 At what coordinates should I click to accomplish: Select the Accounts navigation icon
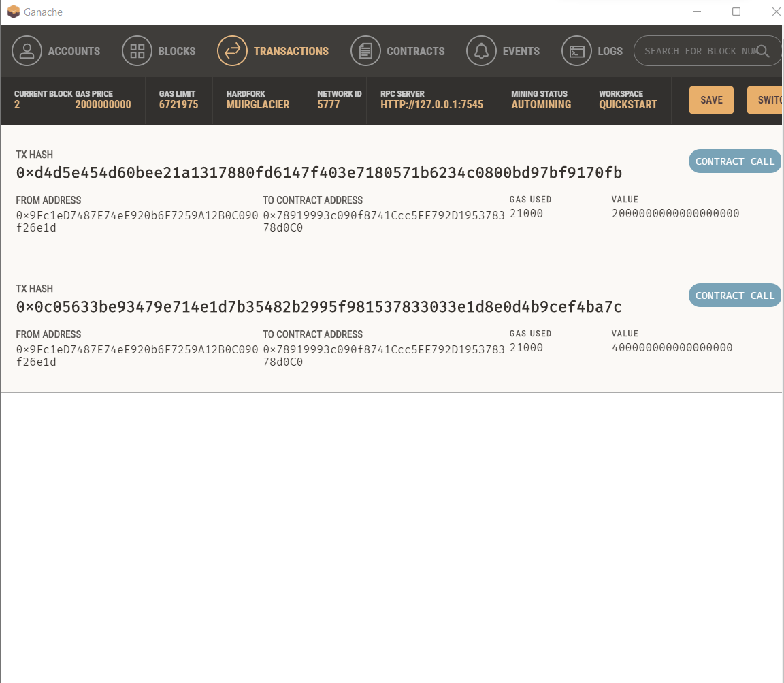tap(27, 50)
